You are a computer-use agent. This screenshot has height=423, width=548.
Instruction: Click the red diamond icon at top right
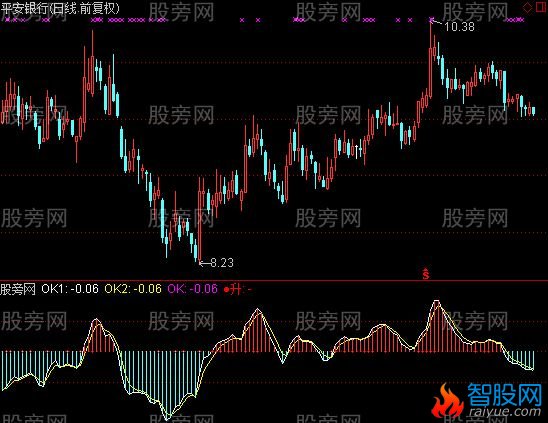point(528,7)
